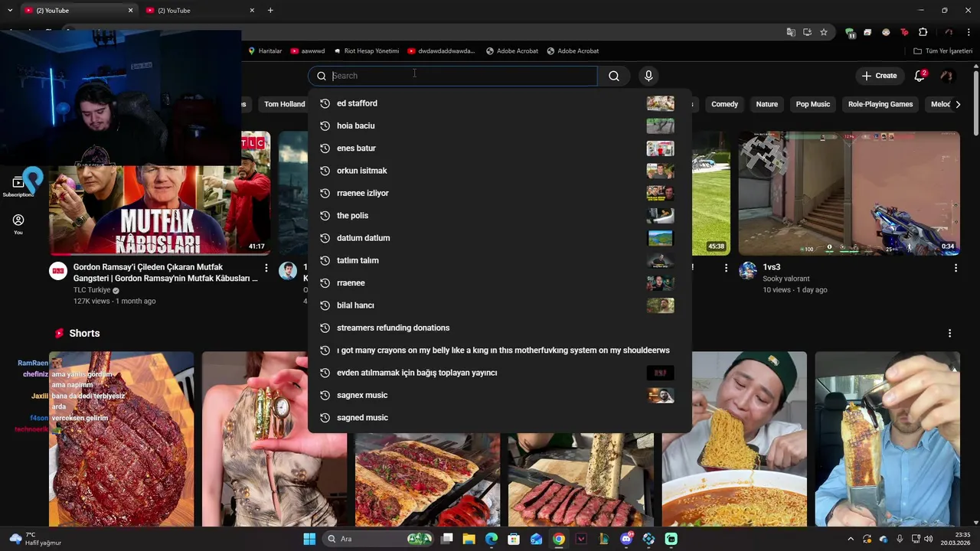
Task: Click thumbnail next to 'ed stafford' suggestion
Action: pyautogui.click(x=660, y=103)
